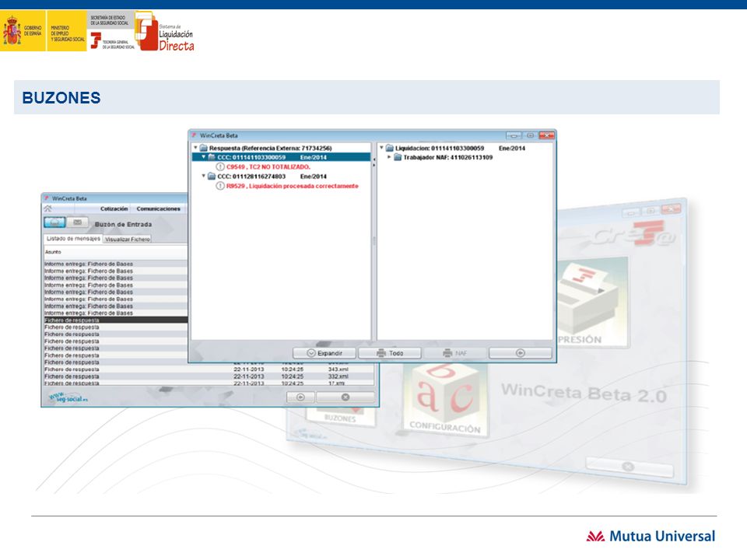Screen dimensions: 747x560
Task: Click the WinCreta icon in Buzón window title bar
Action: click(x=47, y=198)
